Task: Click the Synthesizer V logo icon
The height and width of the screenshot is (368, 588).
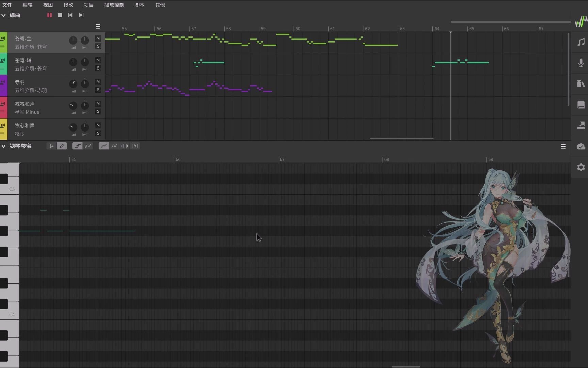Action: (x=581, y=22)
